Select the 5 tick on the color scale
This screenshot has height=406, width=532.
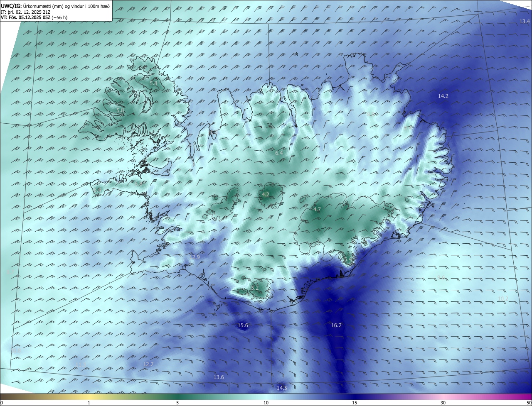click(177, 403)
